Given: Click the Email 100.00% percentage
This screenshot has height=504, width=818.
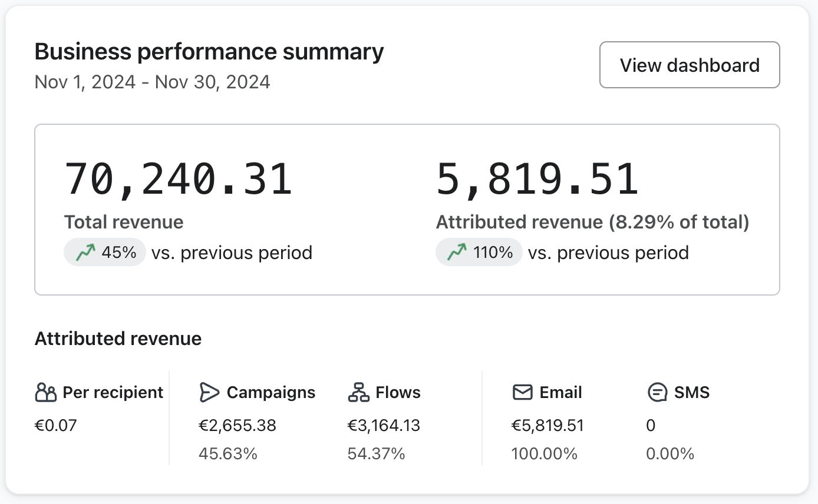Looking at the screenshot, I should coord(544,454).
